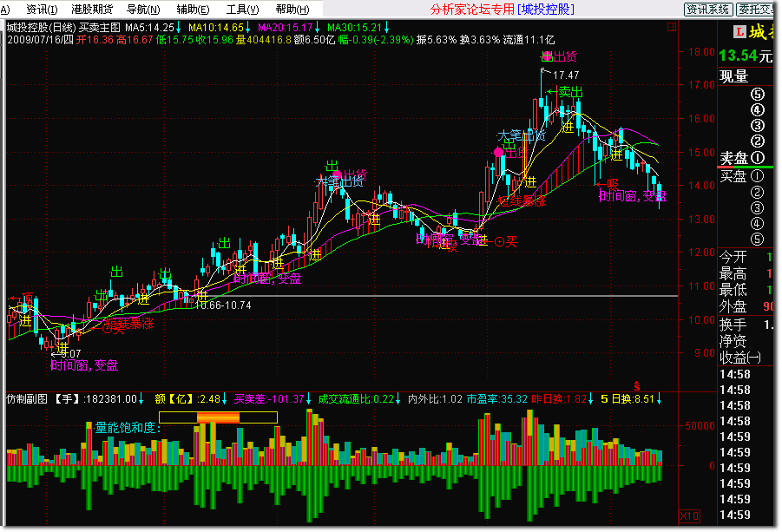This screenshot has height=532, width=782.
Task: Open the 工具(V) menu
Action: point(242,9)
